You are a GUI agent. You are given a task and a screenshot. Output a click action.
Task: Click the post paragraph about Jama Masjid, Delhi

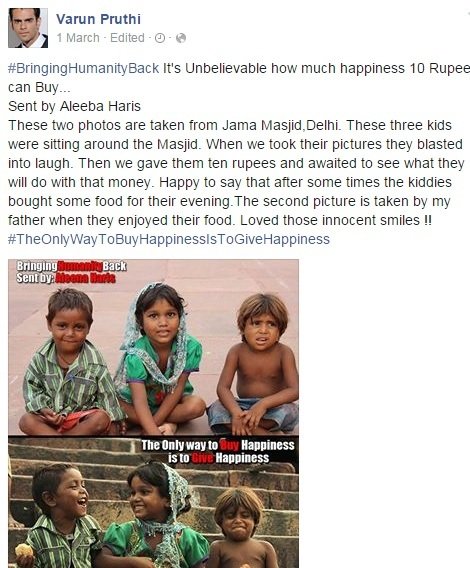pyautogui.click(x=236, y=173)
